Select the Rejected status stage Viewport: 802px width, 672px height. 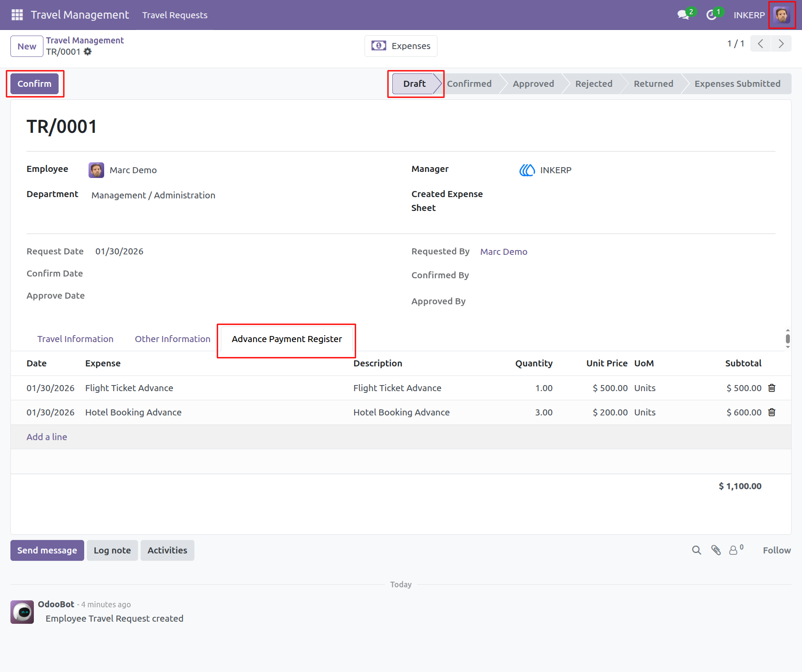tap(594, 84)
